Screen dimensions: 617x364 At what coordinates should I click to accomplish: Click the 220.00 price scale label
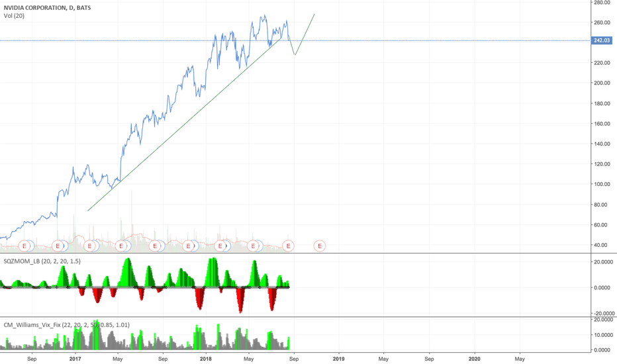602,63
